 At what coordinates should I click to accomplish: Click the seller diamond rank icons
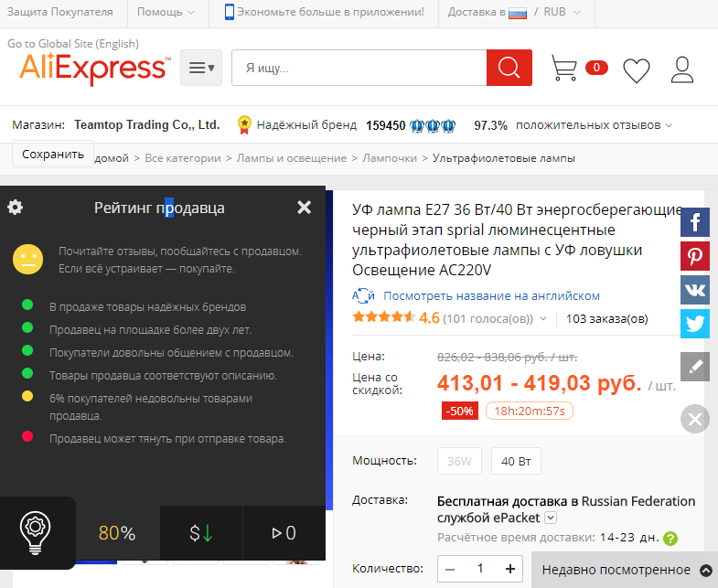(433, 125)
